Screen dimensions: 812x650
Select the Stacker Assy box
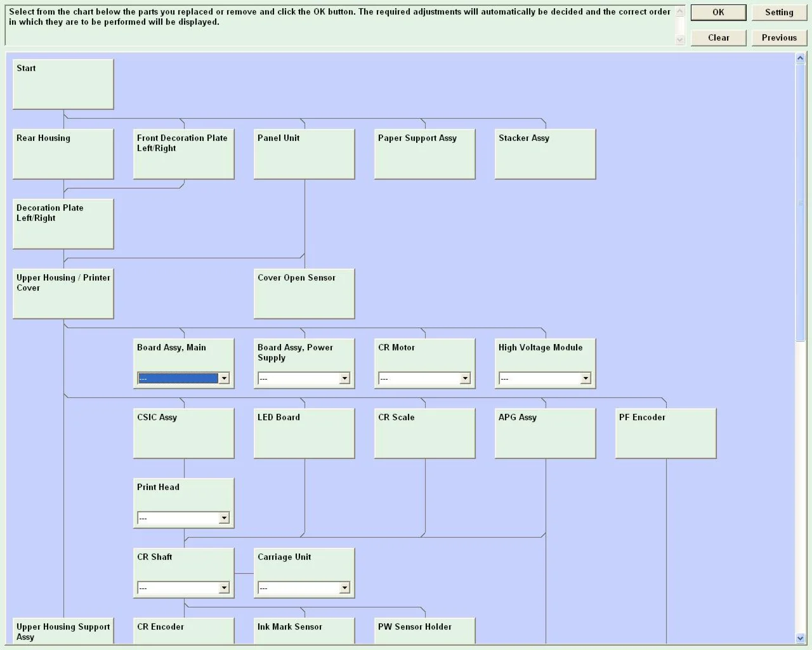[546, 154]
